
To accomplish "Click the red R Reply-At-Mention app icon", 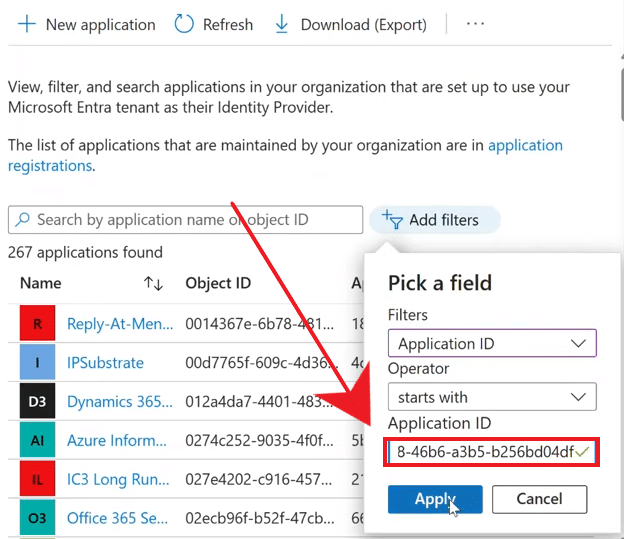I will click(x=38, y=324).
